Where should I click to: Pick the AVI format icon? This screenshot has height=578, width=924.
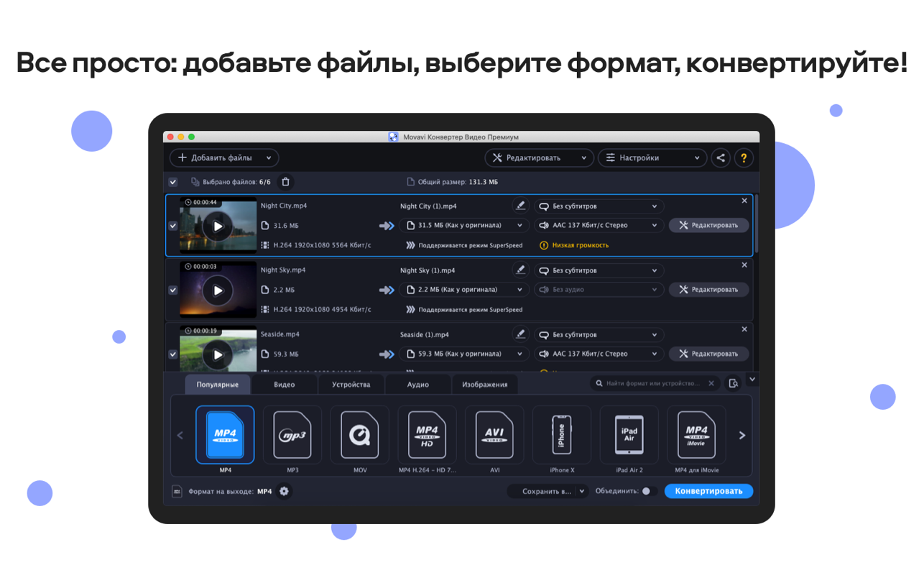coord(494,435)
